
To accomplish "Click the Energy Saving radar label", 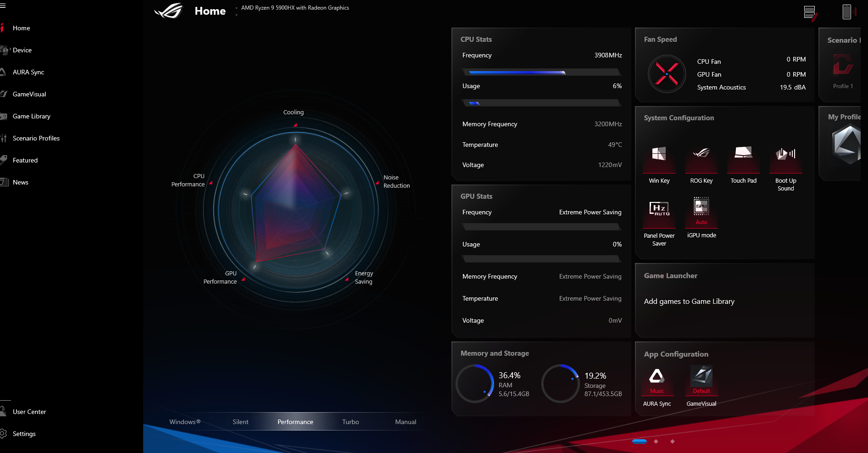I will point(364,277).
